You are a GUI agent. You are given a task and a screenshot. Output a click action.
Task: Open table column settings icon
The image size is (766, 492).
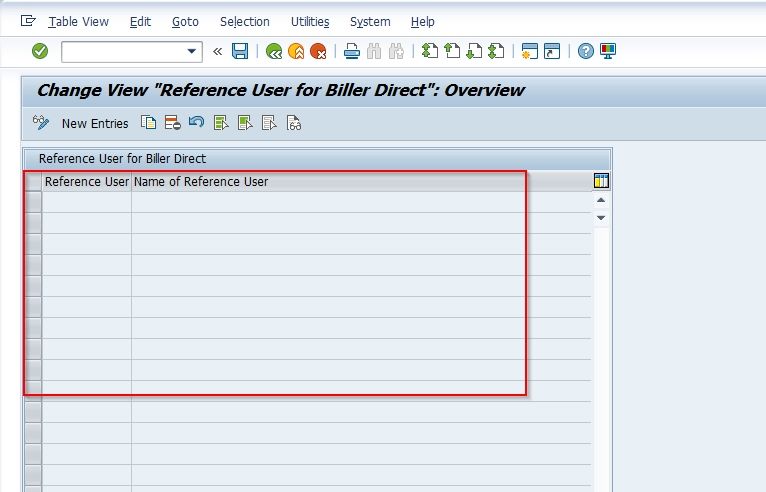pos(601,180)
